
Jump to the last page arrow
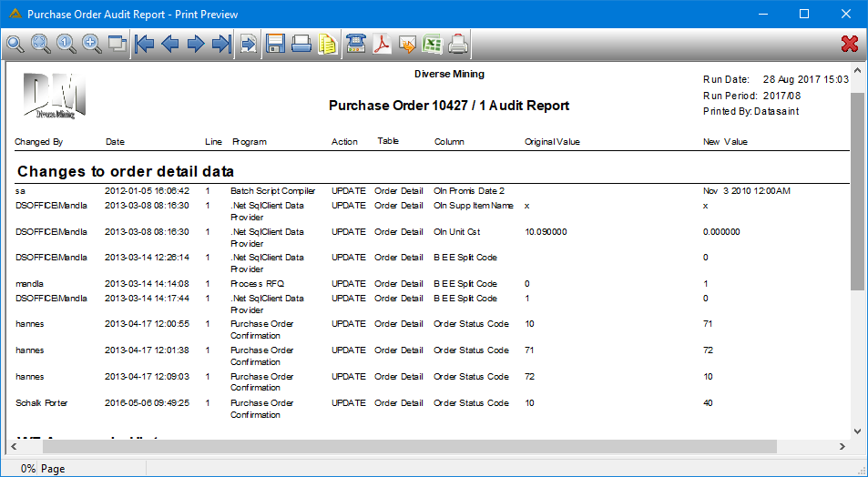(221, 45)
